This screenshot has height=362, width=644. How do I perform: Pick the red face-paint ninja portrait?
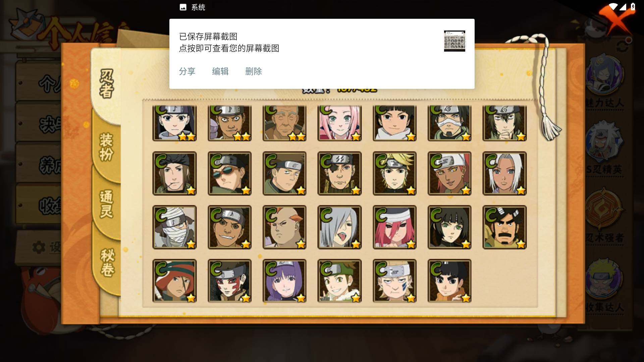coord(229,281)
